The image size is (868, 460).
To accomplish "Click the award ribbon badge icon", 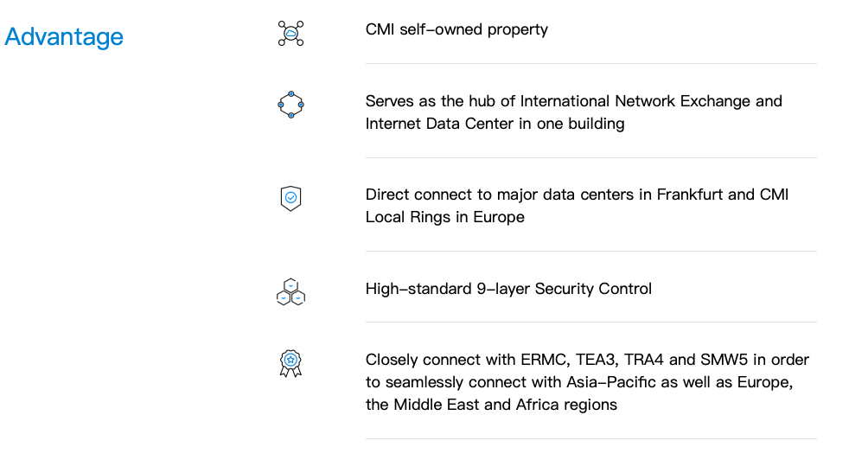I will [x=290, y=364].
